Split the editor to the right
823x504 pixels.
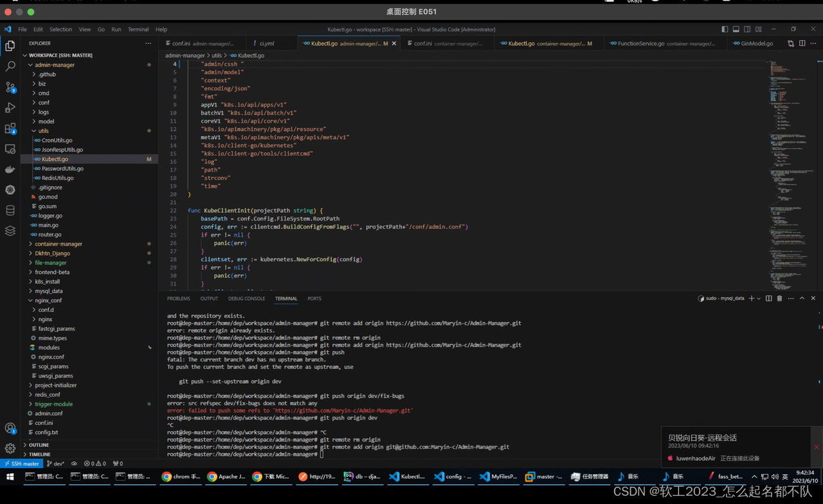802,44
